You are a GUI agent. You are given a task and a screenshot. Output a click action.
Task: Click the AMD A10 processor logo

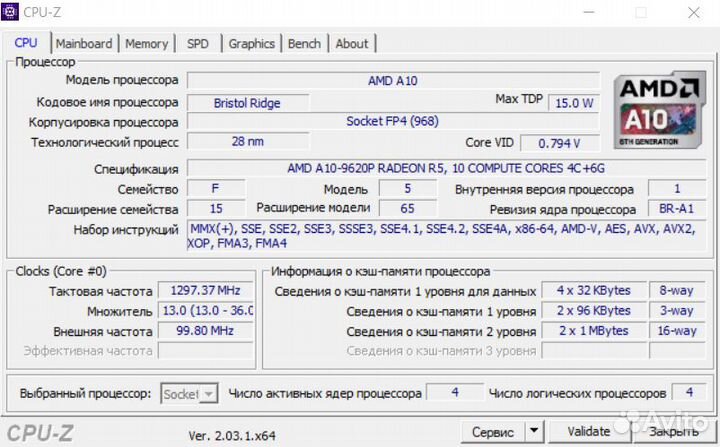point(659,110)
